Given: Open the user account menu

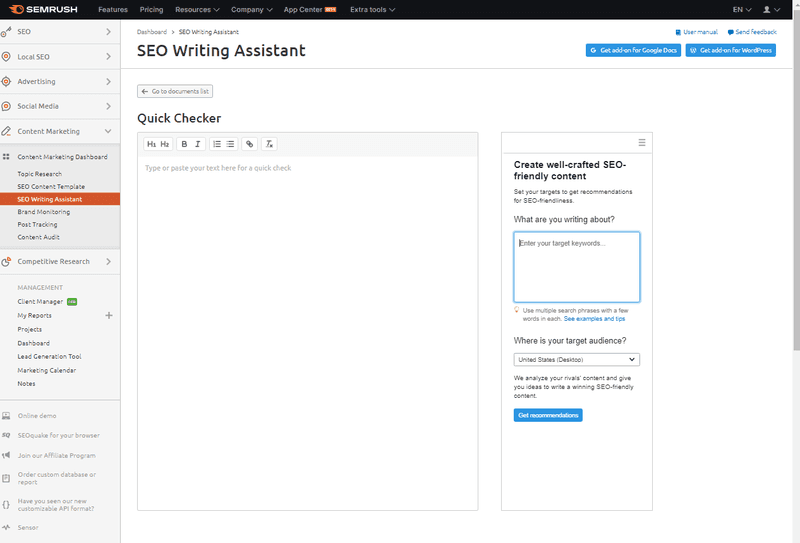Looking at the screenshot, I should coord(771,9).
